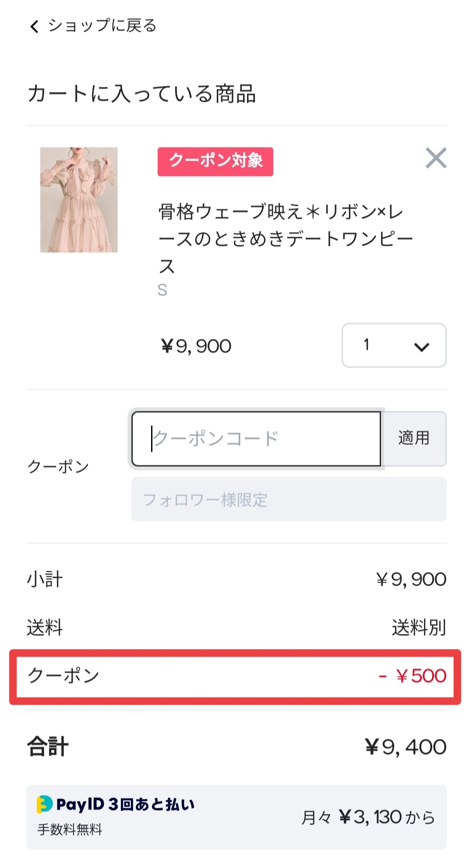473x868 pixels.
Task: Tap the highlighted coupon discount row
Action: pyautogui.click(x=235, y=677)
